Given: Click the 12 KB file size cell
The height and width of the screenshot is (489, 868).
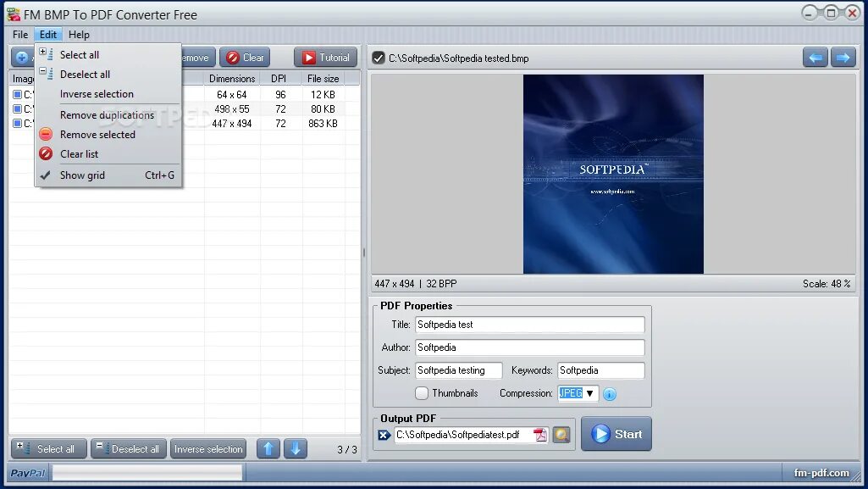Looking at the screenshot, I should click(323, 95).
